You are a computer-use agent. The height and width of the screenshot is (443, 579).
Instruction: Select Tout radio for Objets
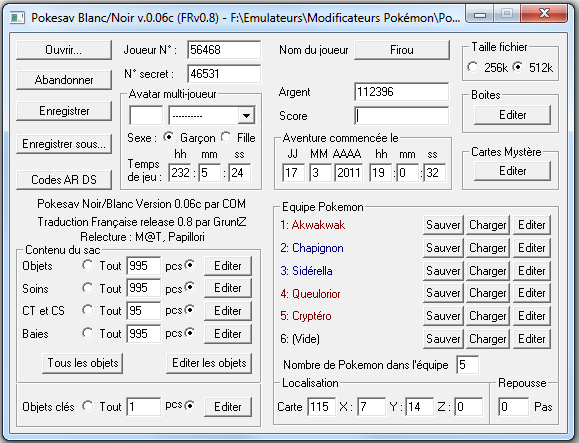click(x=88, y=265)
